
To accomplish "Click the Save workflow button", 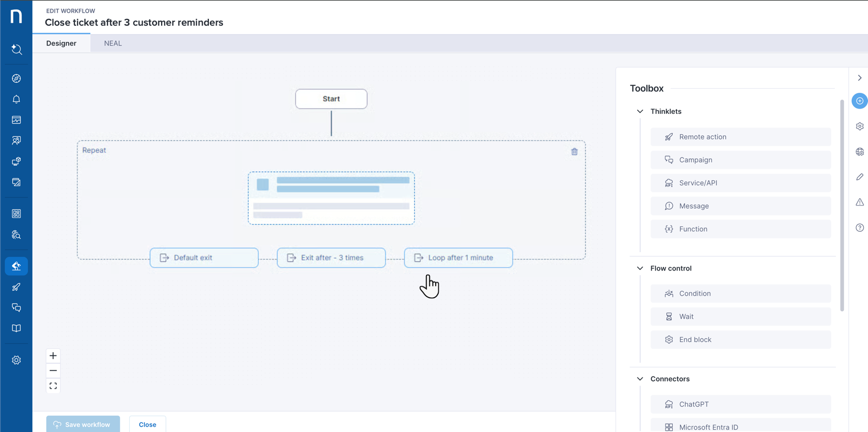I will click(83, 424).
